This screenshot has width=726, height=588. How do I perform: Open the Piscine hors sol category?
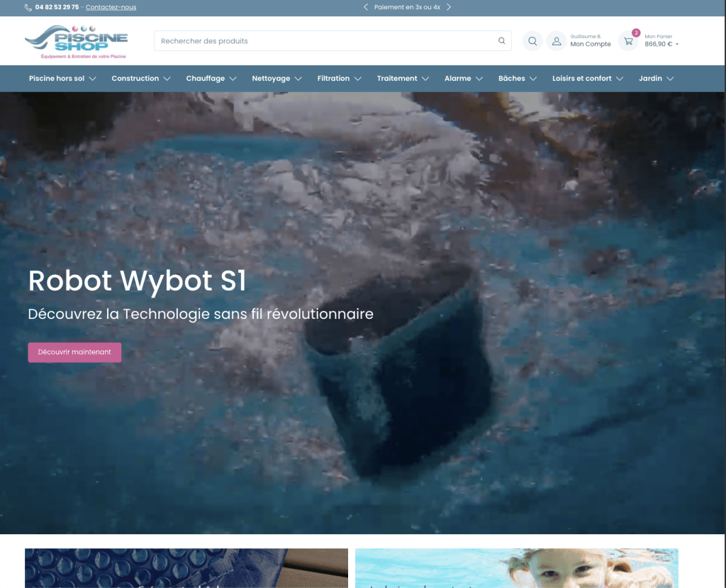point(57,79)
